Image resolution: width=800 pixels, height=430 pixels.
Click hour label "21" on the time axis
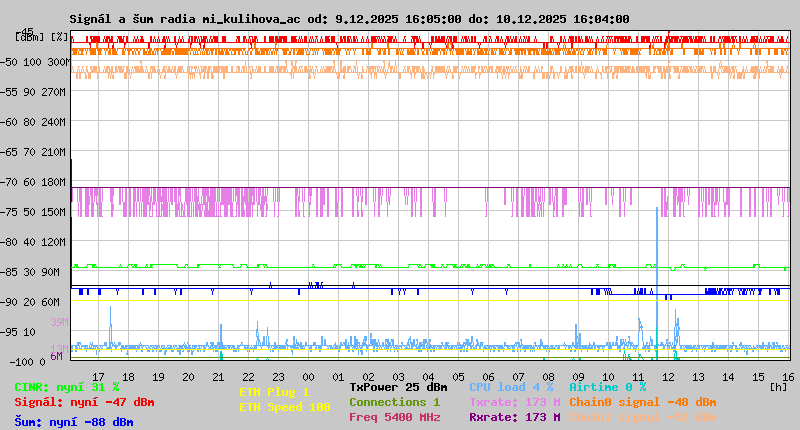[218, 377]
